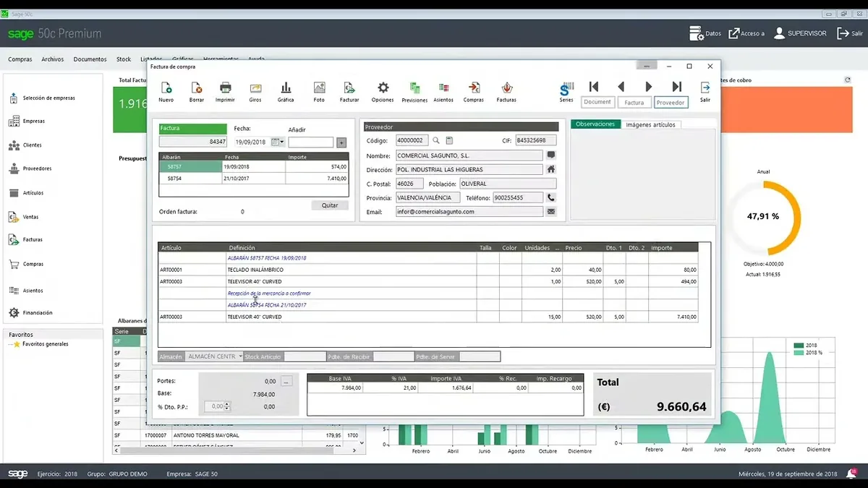Click the phone icon next to Teléfono
The width and height of the screenshot is (868, 488).
[x=551, y=197]
